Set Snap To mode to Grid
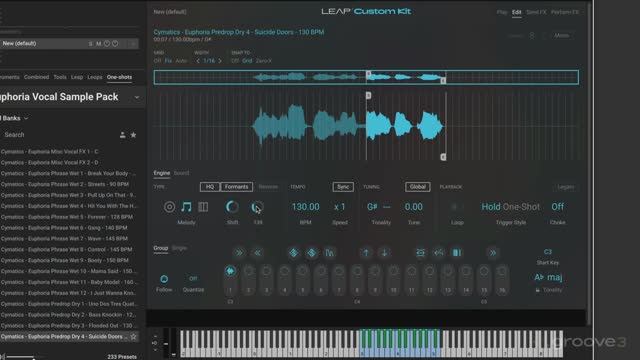 [x=247, y=61]
